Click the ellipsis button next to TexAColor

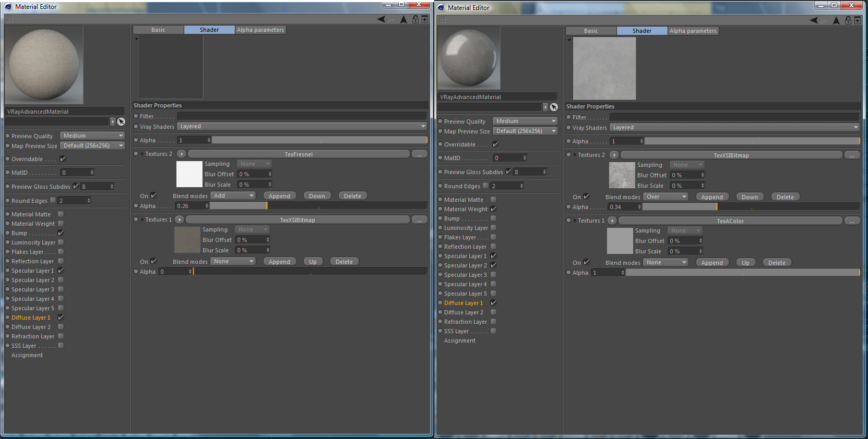coord(852,221)
